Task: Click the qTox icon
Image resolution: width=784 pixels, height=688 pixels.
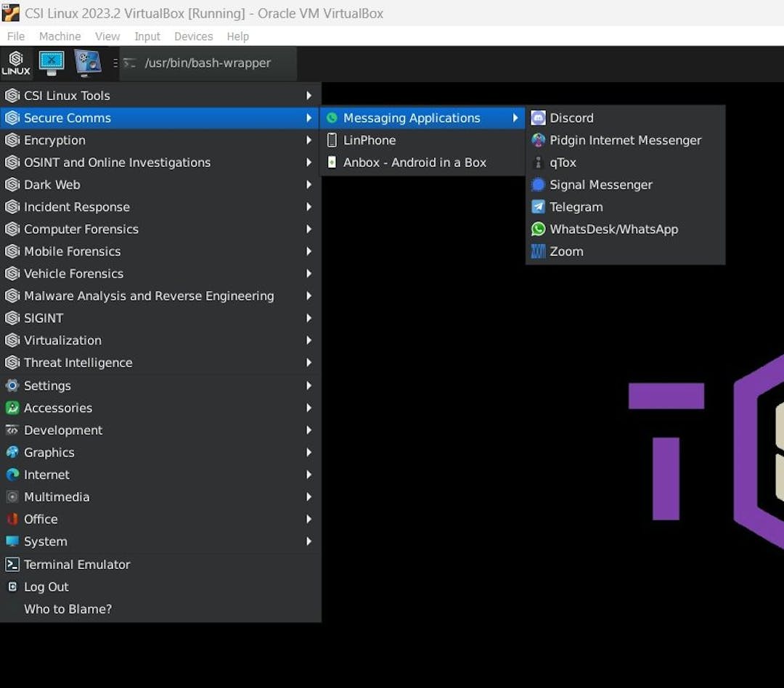Action: (538, 163)
